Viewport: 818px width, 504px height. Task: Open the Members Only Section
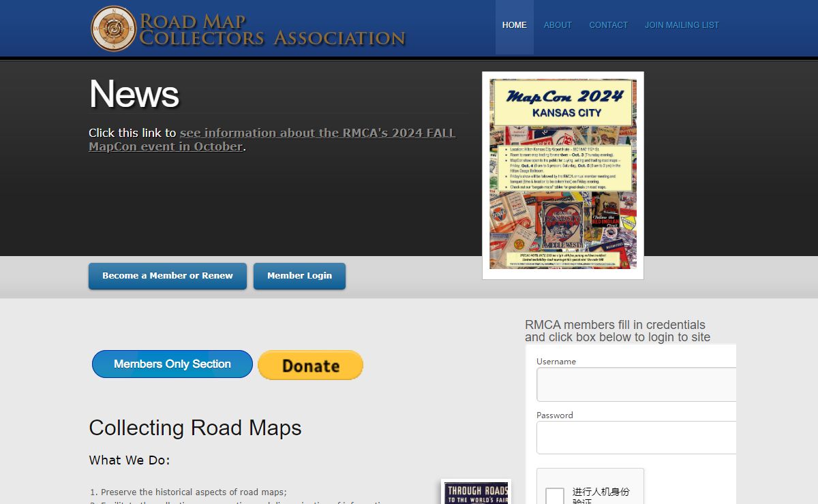pos(172,364)
